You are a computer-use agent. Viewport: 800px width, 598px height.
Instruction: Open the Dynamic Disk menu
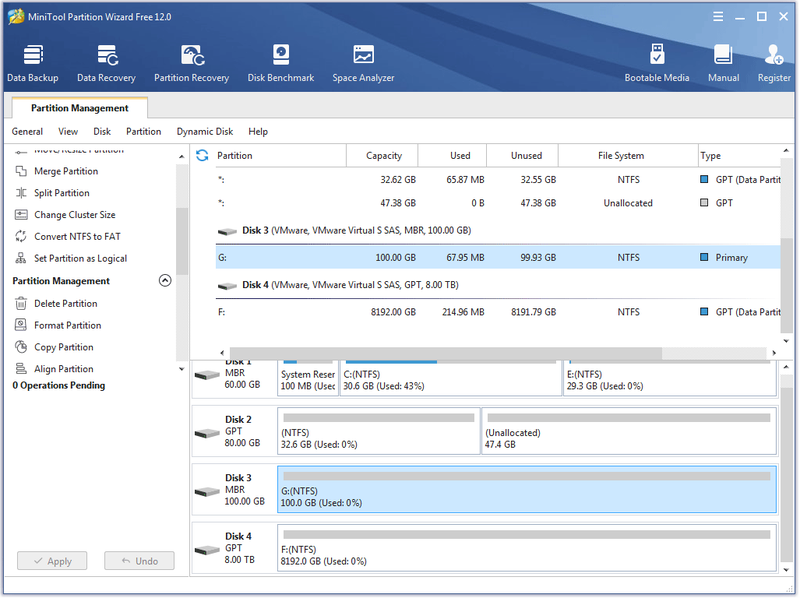pyautogui.click(x=205, y=132)
